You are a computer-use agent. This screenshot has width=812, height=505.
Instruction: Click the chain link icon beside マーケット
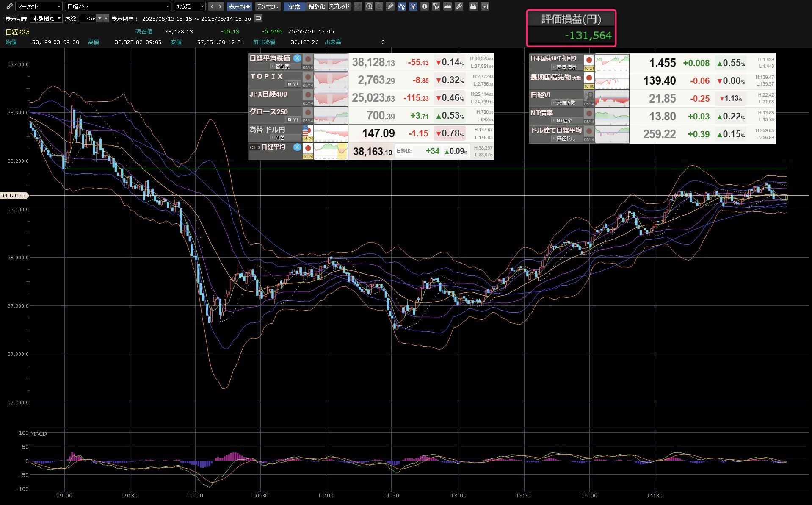[x=9, y=6]
